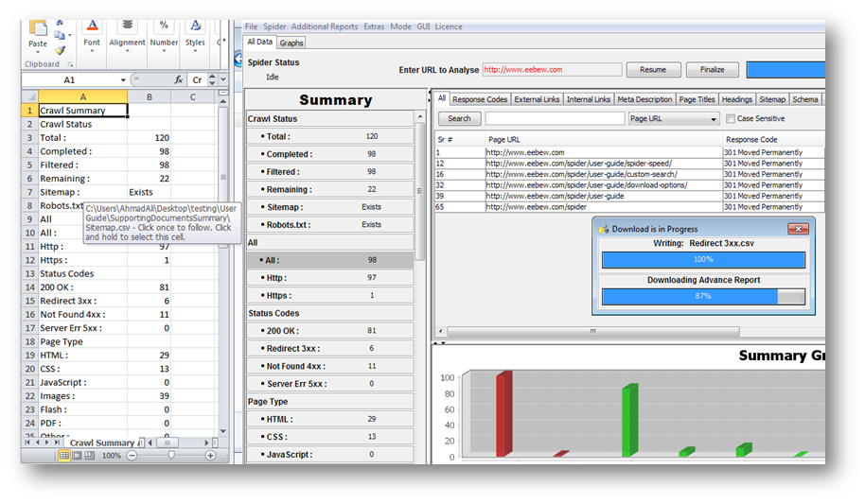Image resolution: width=865 pixels, height=504 pixels.
Task: Close the Download is in Progress dialog
Action: (x=798, y=228)
